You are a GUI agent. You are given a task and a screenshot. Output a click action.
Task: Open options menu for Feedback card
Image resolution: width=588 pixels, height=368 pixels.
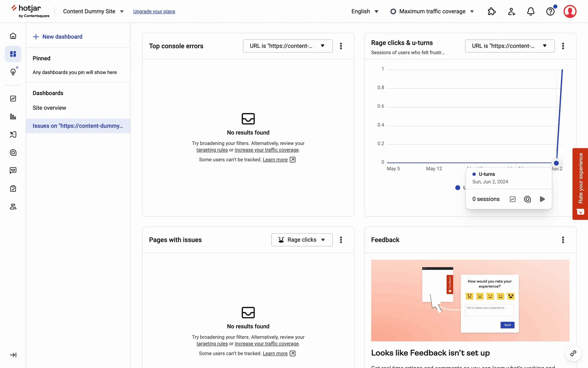(563, 240)
